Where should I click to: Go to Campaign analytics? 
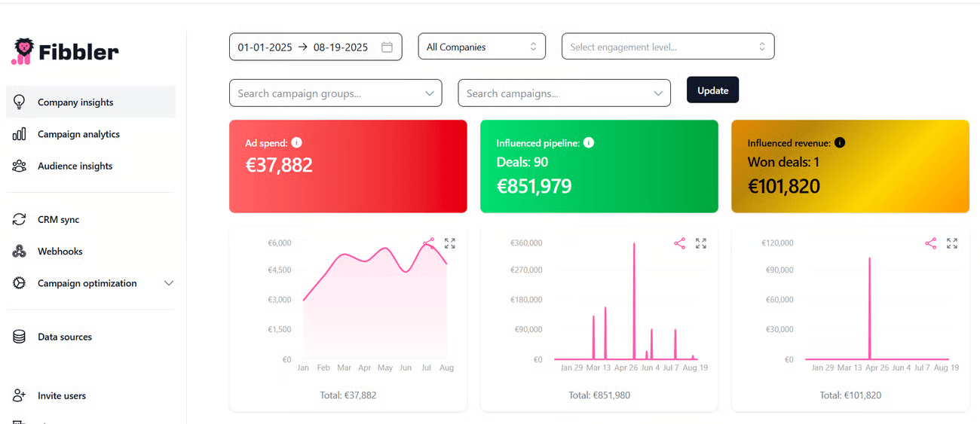tap(78, 134)
